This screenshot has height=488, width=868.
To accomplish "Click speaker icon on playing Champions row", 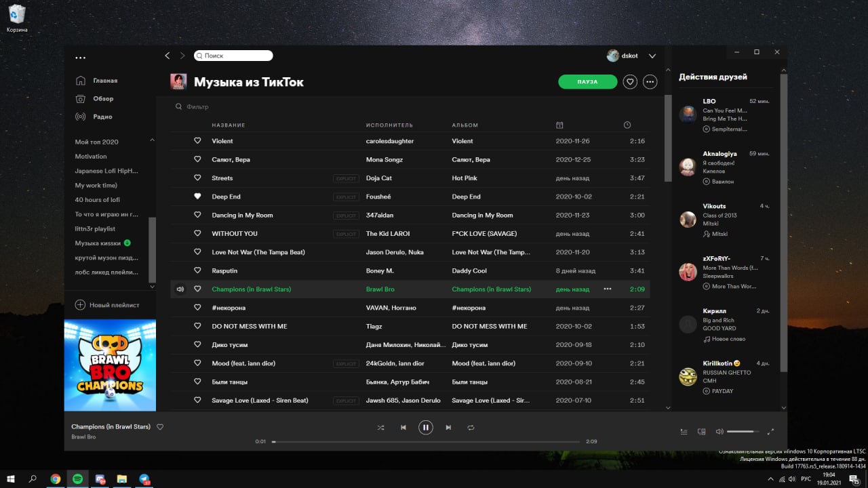I will [180, 289].
